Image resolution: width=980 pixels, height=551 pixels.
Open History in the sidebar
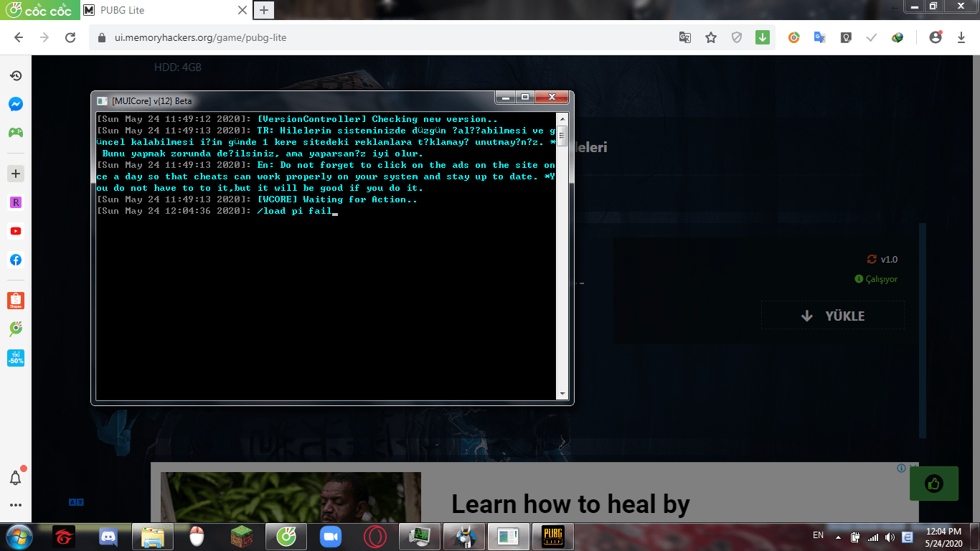point(16,75)
